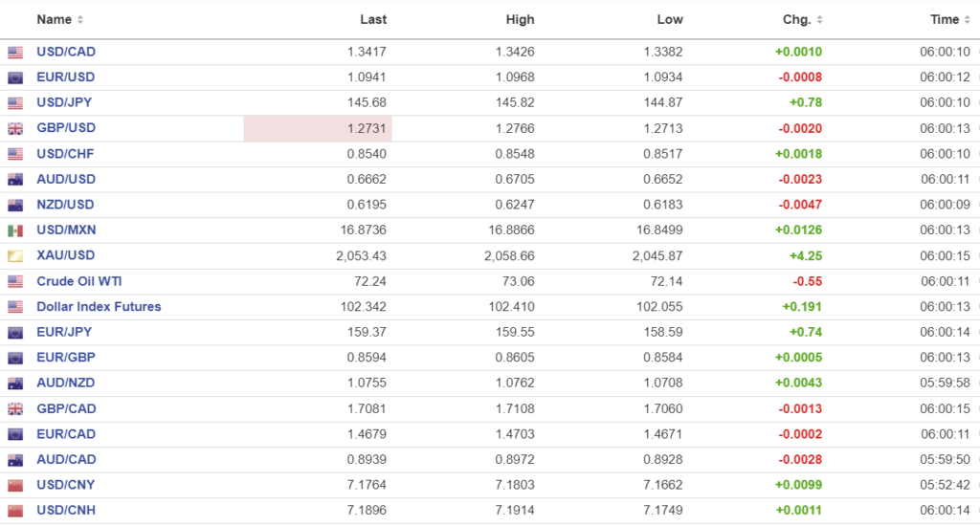Click the Last column header
980x526 pixels.
pos(373,20)
